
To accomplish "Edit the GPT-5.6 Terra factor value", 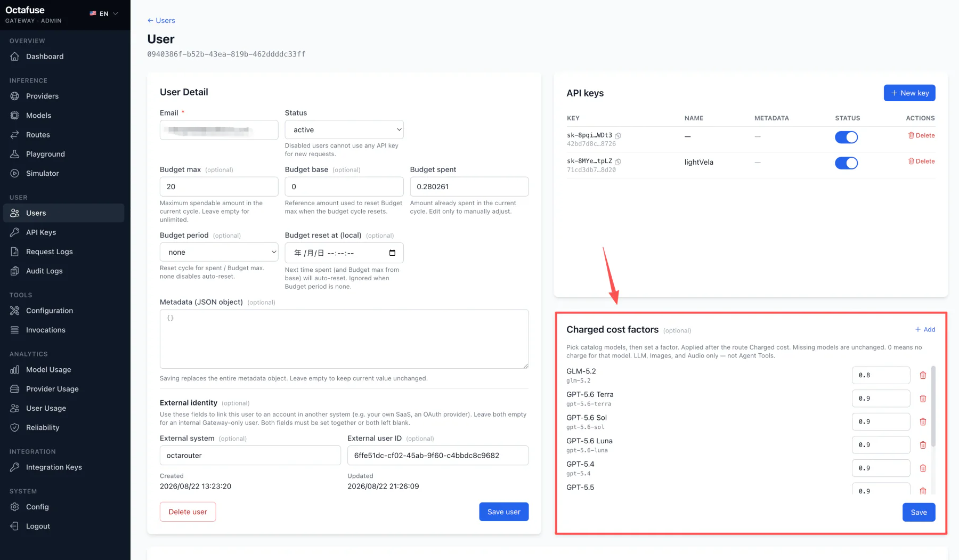I will point(881,399).
